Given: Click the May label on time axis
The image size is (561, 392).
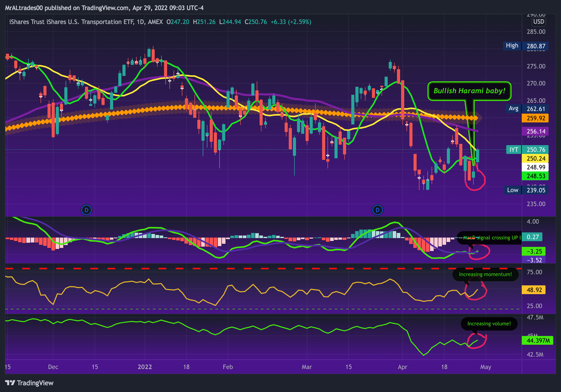Looking at the screenshot, I should click(x=486, y=367).
